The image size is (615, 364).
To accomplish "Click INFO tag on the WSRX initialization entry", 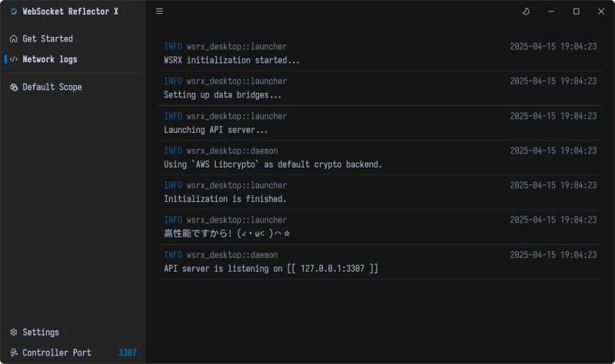I will pyautogui.click(x=173, y=47).
